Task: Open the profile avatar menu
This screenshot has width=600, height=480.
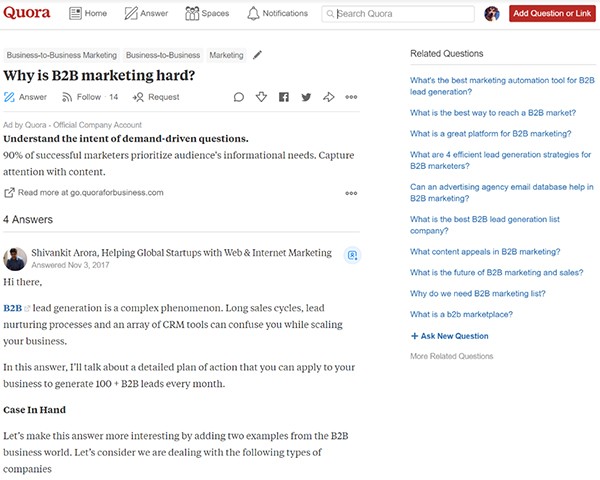Action: click(x=492, y=14)
